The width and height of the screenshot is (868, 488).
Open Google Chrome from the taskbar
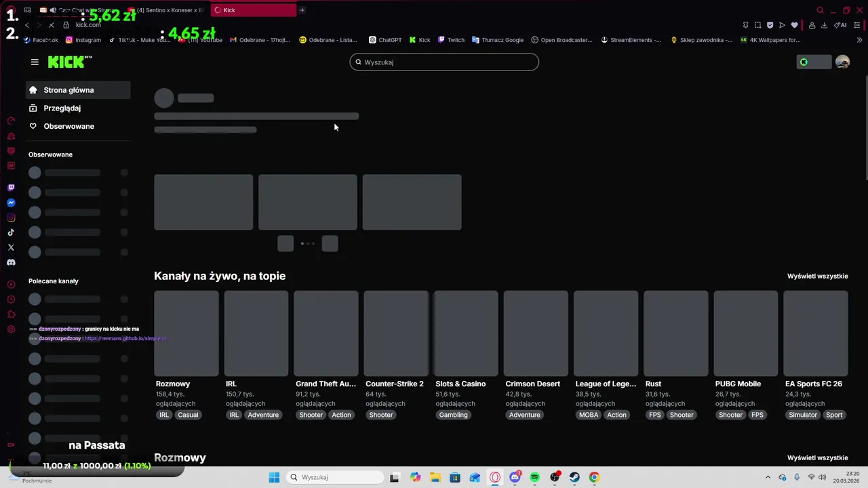pos(594,477)
